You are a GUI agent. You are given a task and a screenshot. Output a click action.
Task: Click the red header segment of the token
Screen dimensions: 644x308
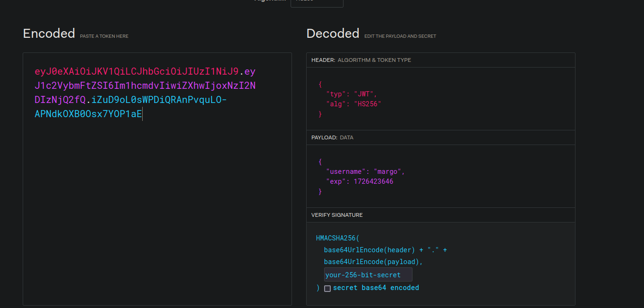click(x=137, y=72)
